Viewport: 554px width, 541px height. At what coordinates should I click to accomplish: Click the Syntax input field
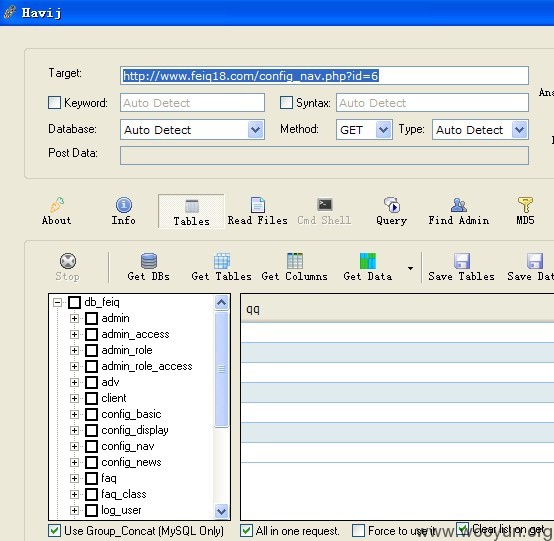tap(432, 102)
